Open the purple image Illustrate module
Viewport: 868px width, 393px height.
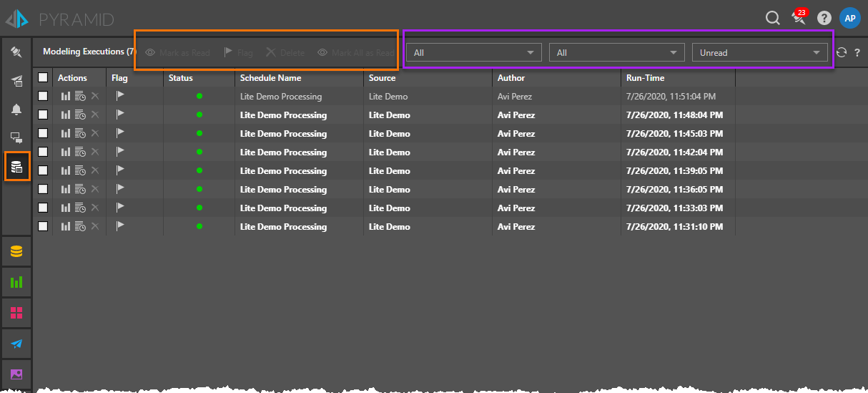coord(16,374)
